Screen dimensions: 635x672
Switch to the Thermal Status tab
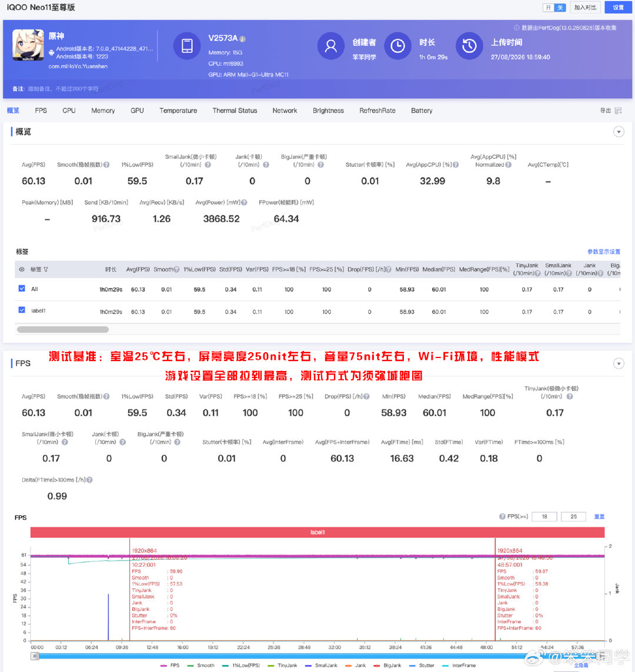[235, 111]
